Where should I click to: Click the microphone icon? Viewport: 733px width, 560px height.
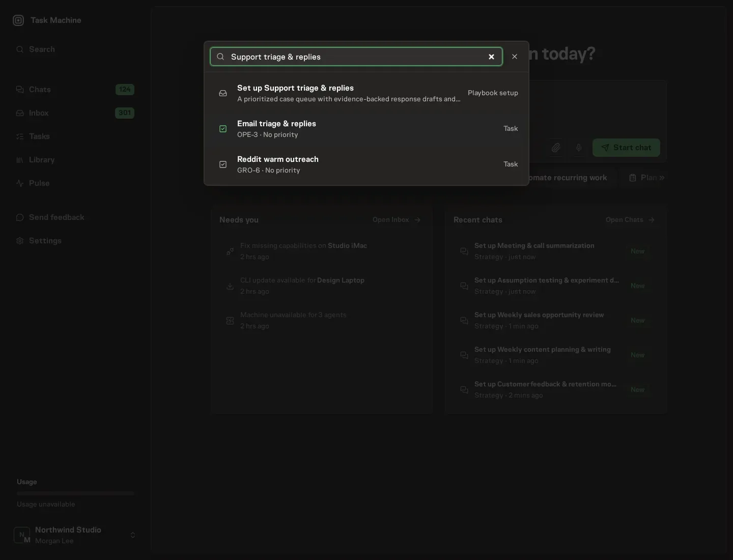[x=579, y=148]
